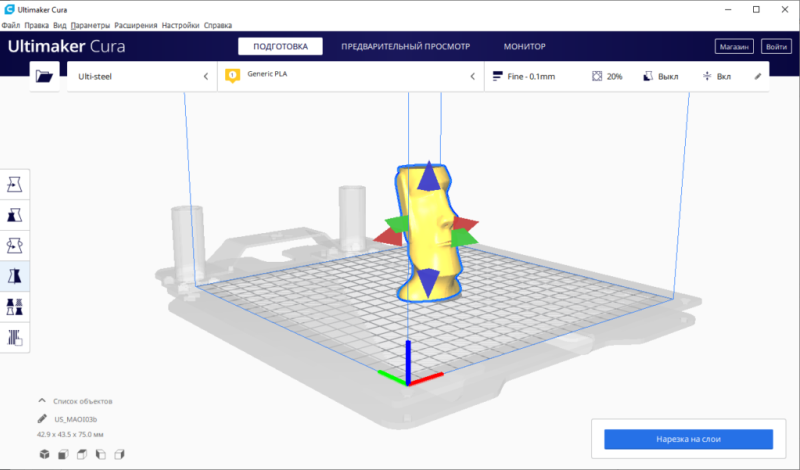The height and width of the screenshot is (470, 800).
Task: Select the Mirror tool
Action: point(14,276)
